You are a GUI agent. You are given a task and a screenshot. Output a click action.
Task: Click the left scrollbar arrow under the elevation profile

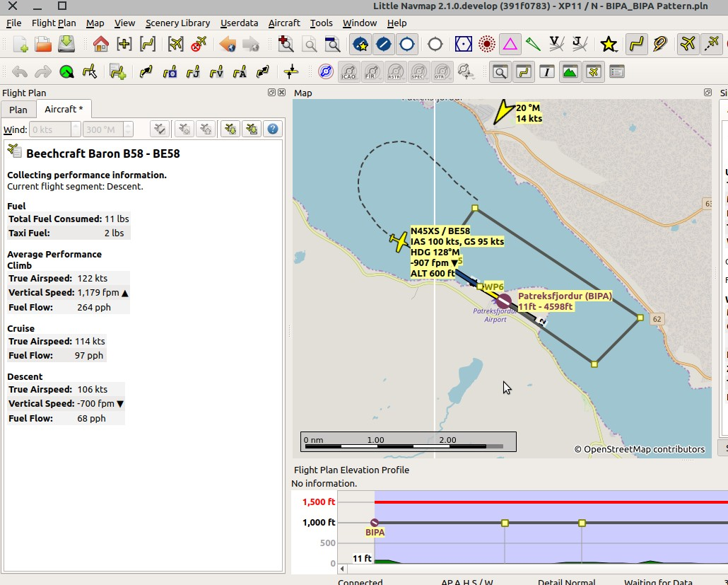[x=342, y=569]
